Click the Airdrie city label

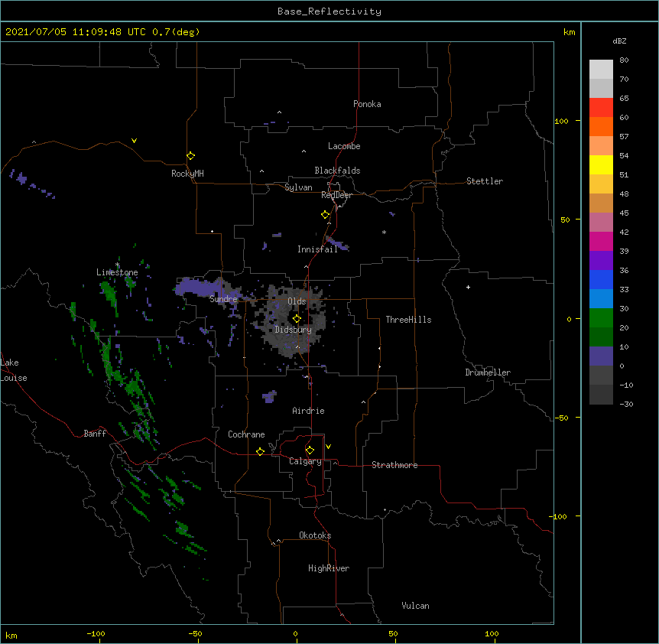pyautogui.click(x=308, y=411)
